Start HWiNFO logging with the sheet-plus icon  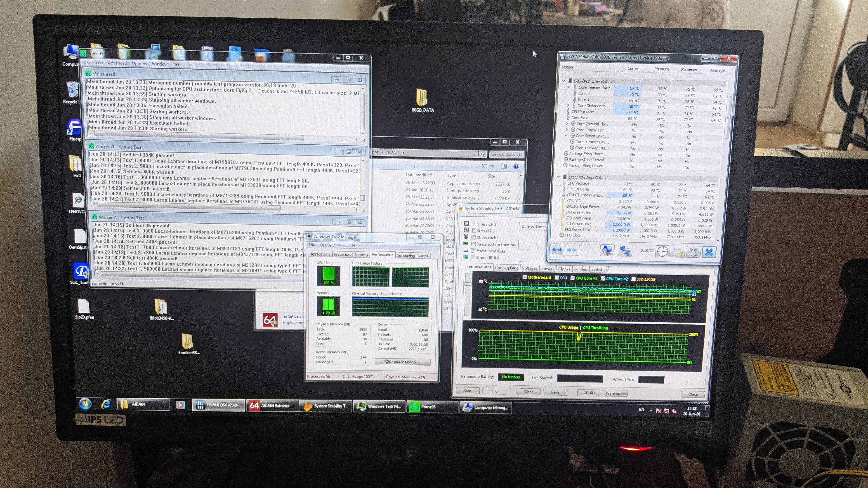(678, 252)
